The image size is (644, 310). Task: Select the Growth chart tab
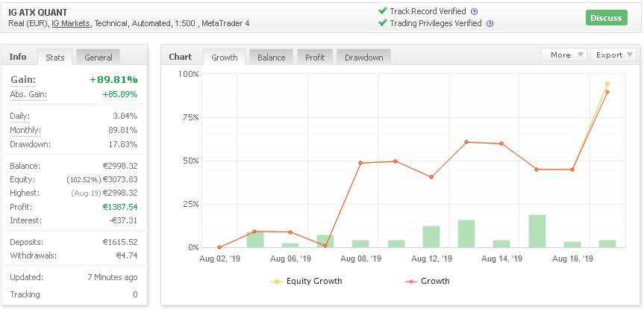[x=225, y=58]
